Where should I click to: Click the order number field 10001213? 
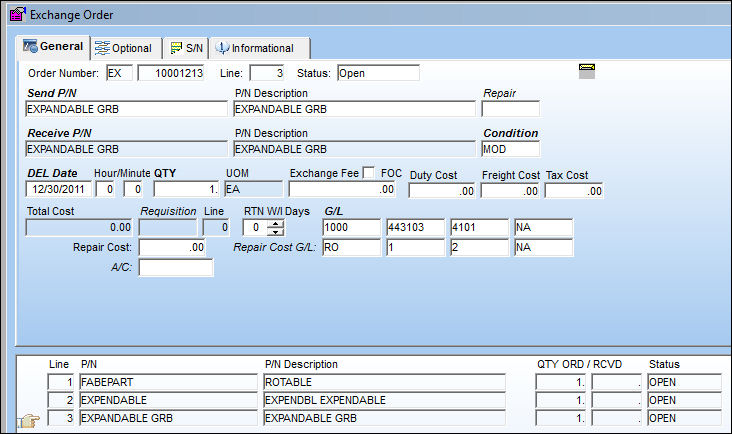[x=171, y=73]
